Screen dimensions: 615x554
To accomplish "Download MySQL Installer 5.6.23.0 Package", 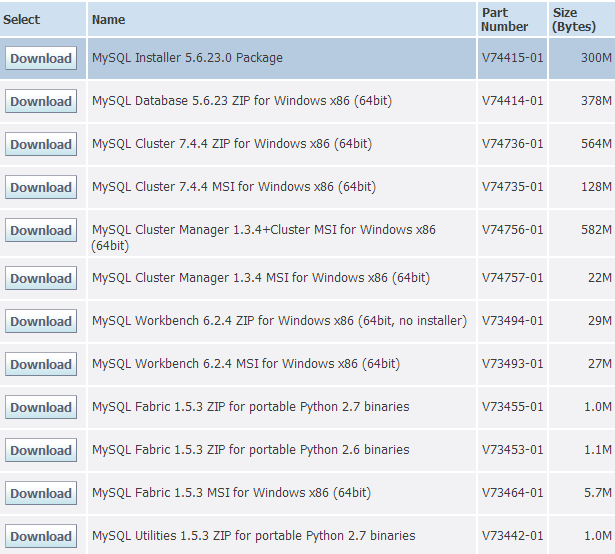I will 41,58.
